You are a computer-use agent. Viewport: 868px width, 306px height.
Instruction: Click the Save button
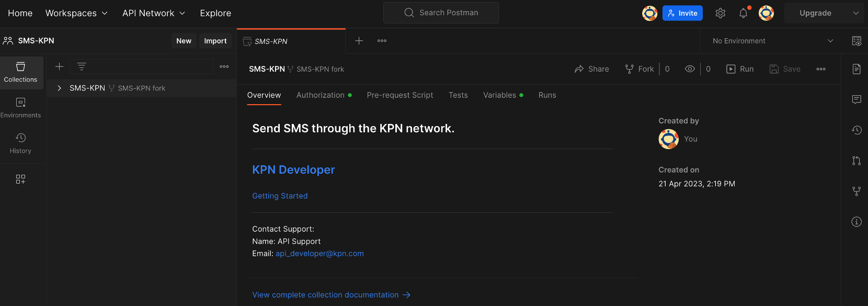pyautogui.click(x=785, y=69)
